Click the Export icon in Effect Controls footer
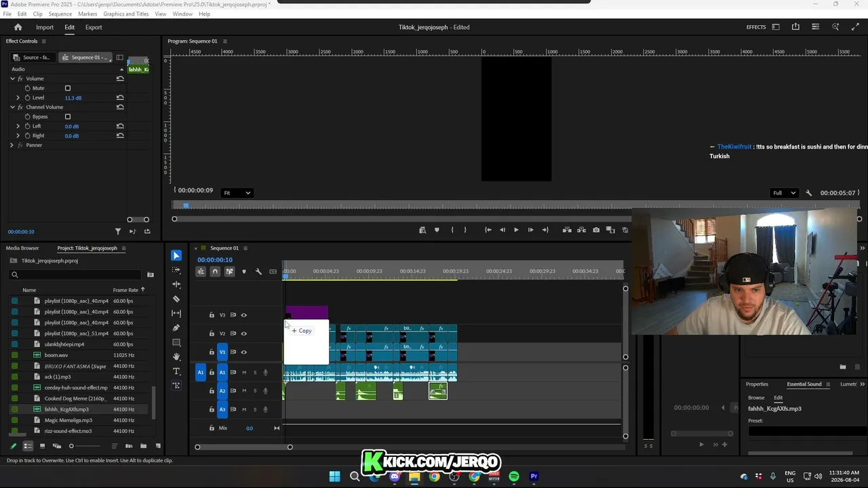This screenshot has width=868, height=488. point(147,232)
